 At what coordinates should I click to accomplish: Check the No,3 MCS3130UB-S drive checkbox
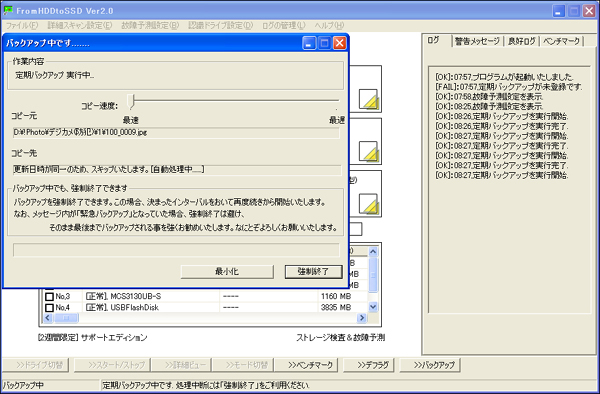click(x=49, y=296)
